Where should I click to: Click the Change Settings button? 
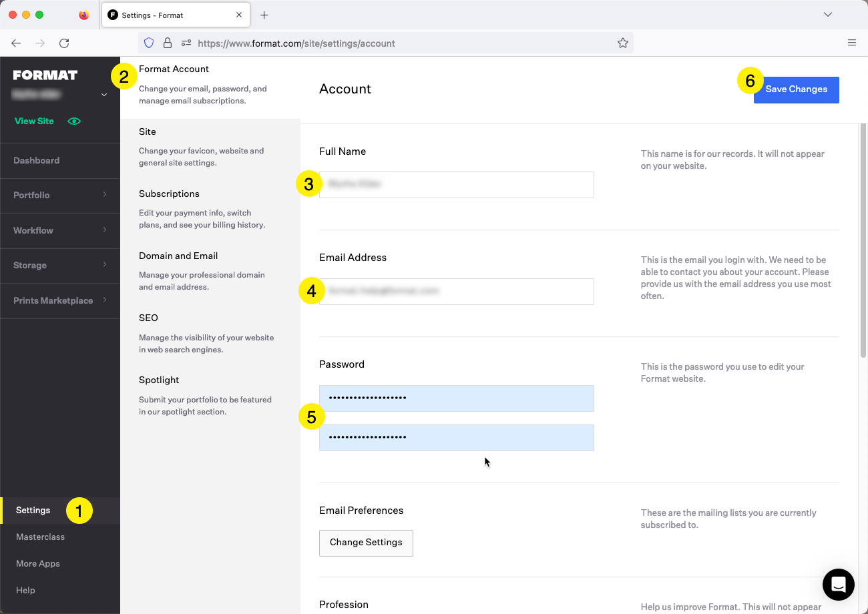click(x=366, y=543)
